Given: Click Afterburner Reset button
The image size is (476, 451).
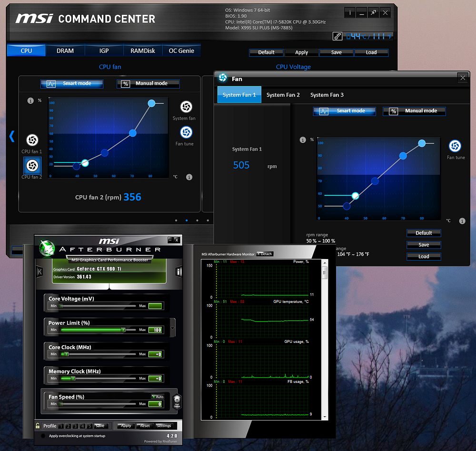Looking at the screenshot, I should (145, 426).
